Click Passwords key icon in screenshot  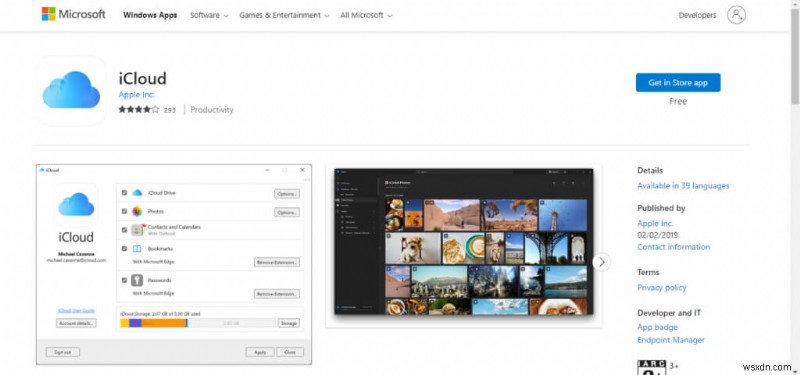(137, 280)
